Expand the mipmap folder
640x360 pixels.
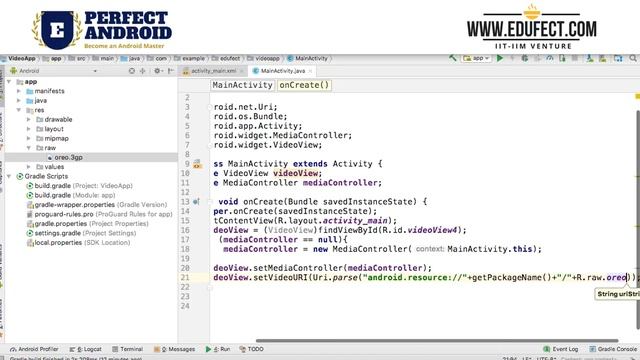[29, 138]
